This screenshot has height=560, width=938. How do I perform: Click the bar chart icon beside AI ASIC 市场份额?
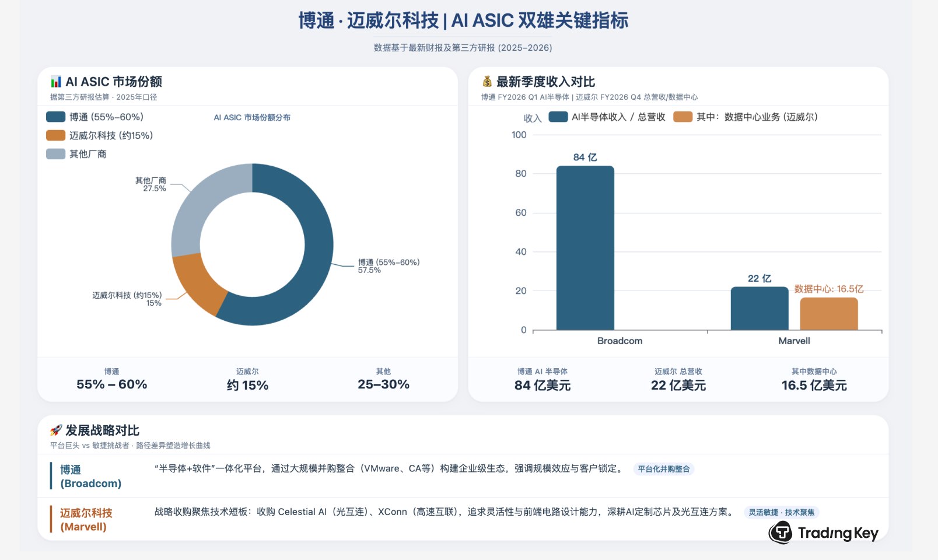pos(56,82)
